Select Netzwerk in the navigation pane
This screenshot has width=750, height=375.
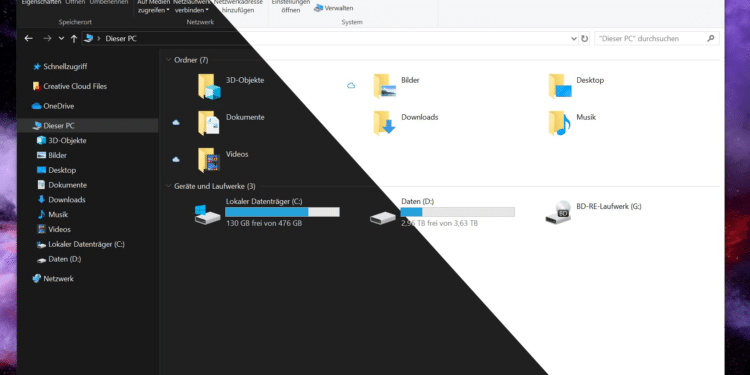coord(53,279)
